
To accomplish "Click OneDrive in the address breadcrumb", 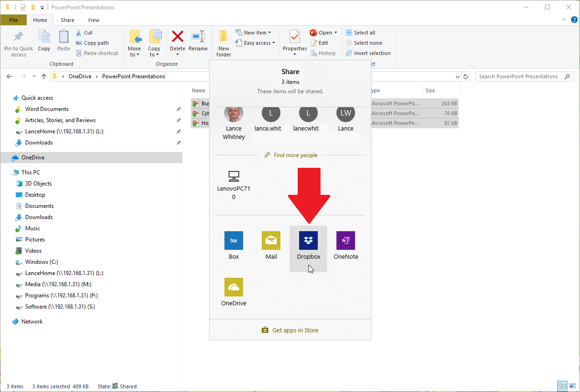I will tap(80, 76).
